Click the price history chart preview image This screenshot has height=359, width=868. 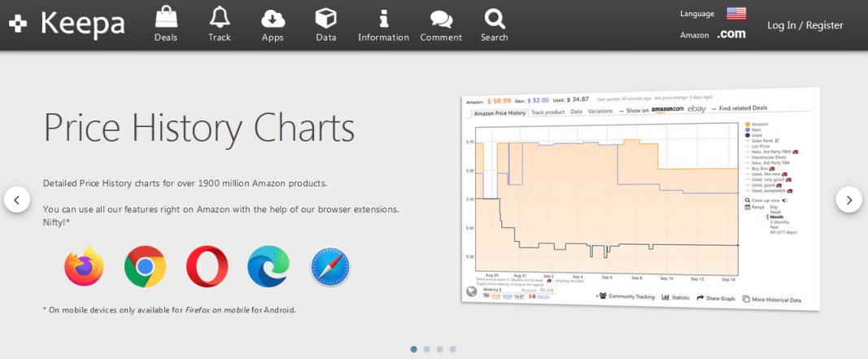tap(640, 199)
